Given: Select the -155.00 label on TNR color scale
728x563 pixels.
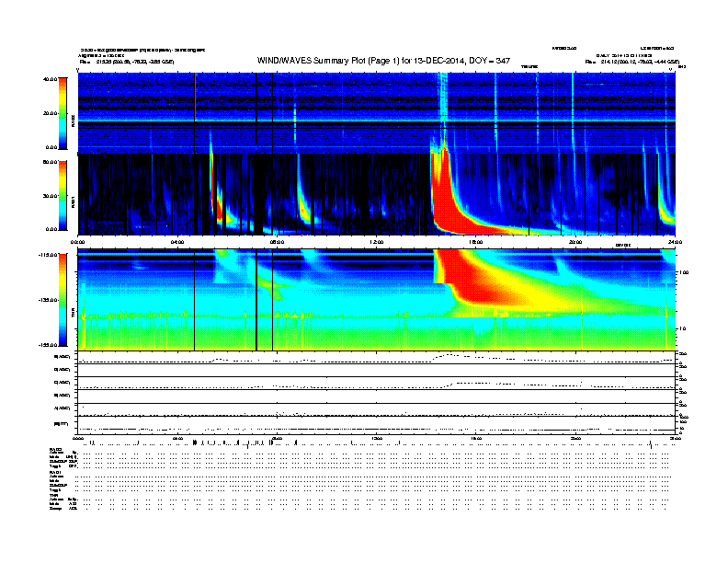Looking at the screenshot, I should click(x=48, y=345).
